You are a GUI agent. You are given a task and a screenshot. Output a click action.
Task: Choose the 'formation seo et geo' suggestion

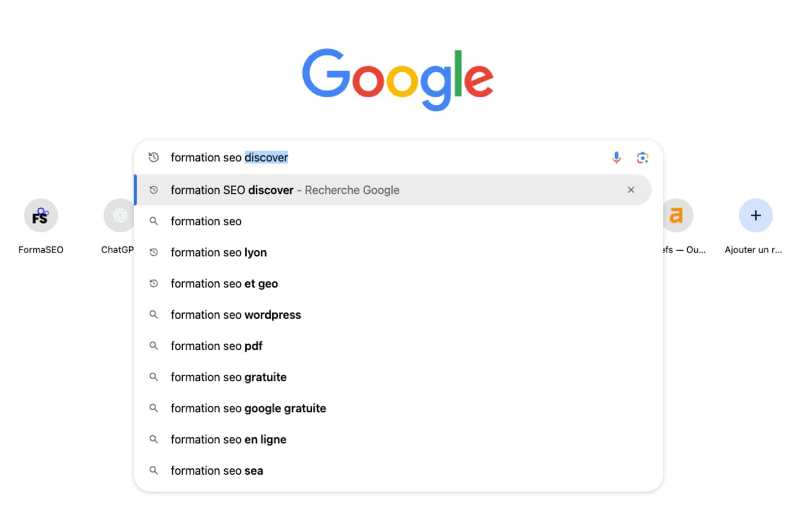click(x=224, y=283)
